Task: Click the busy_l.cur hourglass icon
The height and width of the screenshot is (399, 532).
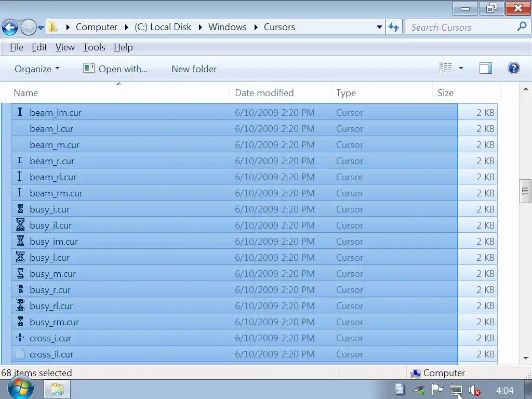Action: pyautogui.click(x=20, y=257)
